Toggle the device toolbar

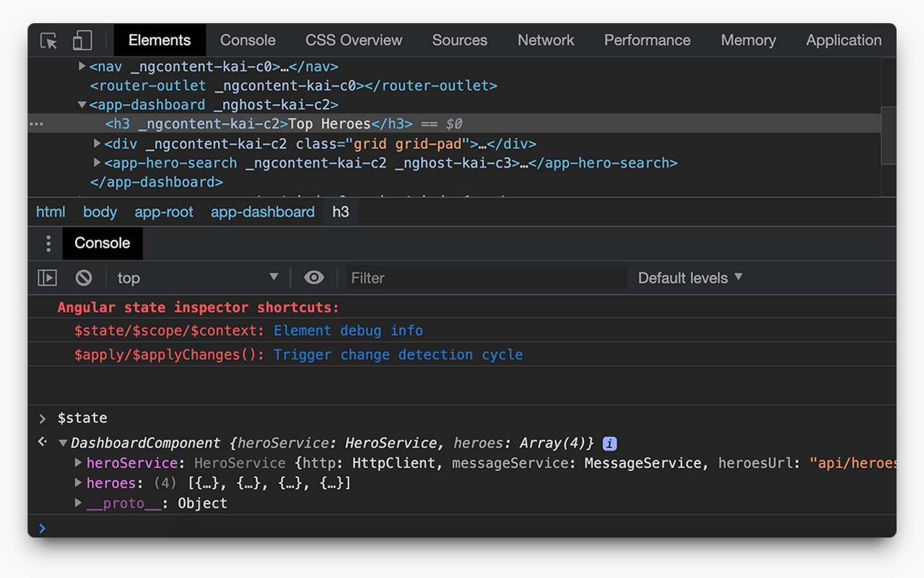pyautogui.click(x=82, y=40)
